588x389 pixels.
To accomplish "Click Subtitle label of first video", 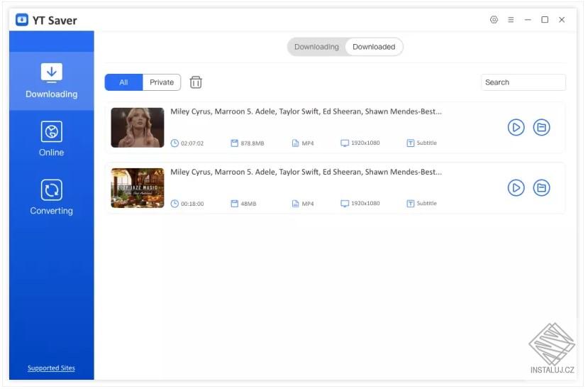I will (427, 143).
